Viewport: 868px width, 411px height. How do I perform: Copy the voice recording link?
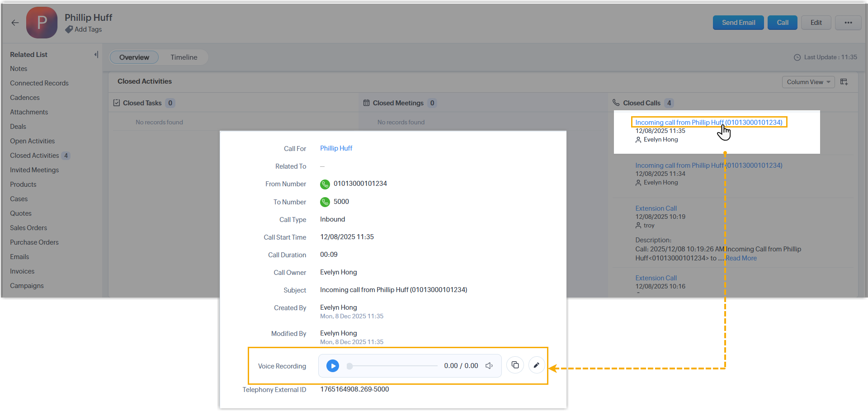coord(515,365)
